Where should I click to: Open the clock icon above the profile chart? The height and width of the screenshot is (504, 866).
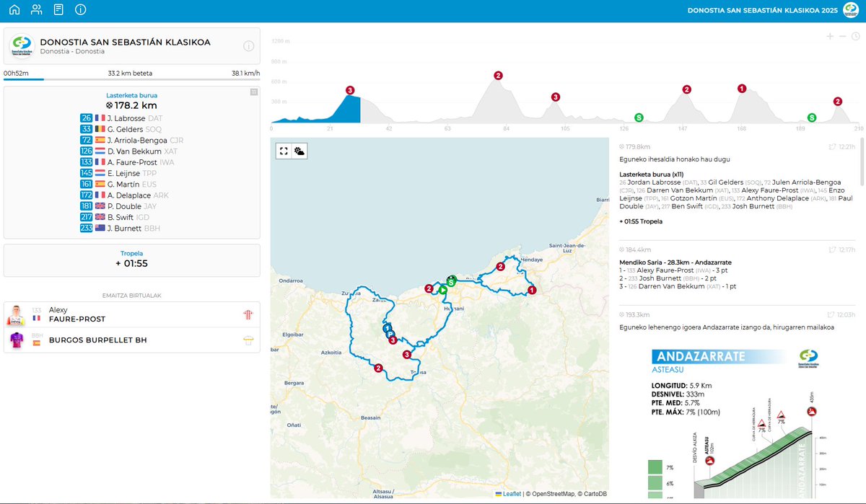856,35
